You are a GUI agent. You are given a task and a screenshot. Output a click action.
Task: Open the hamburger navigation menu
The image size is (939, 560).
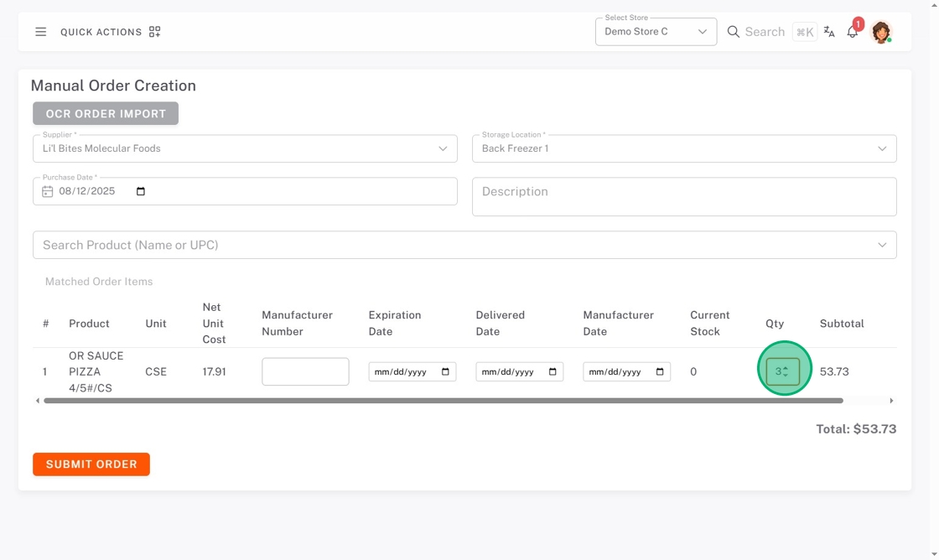click(40, 32)
